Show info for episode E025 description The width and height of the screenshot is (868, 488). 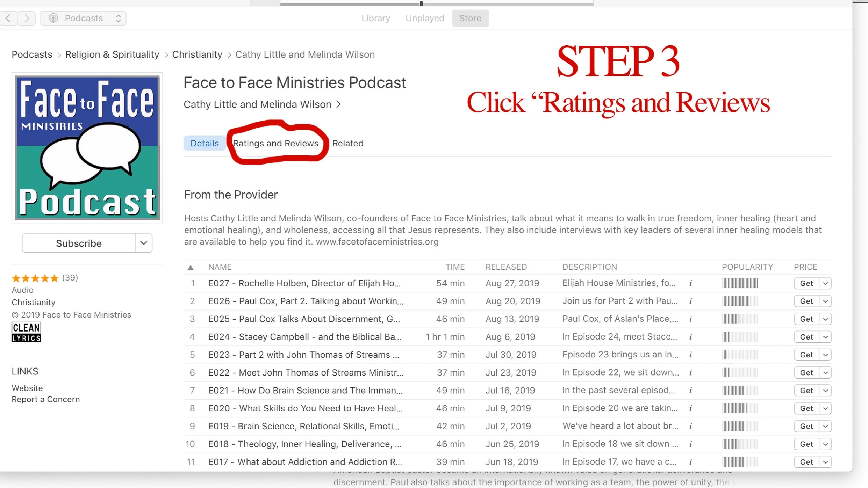coord(690,319)
